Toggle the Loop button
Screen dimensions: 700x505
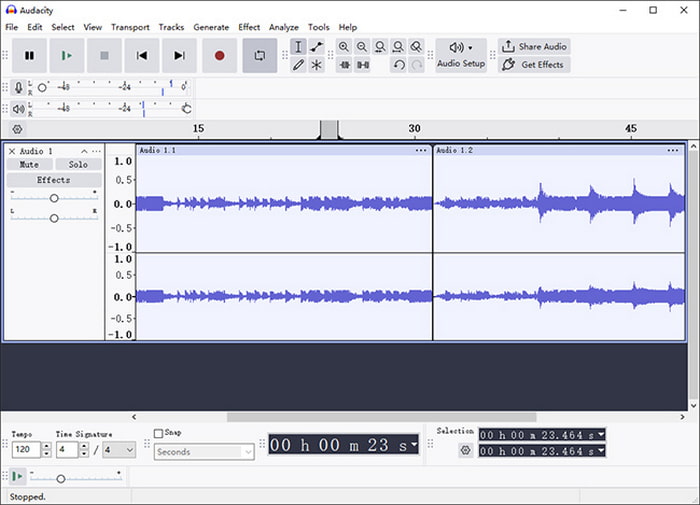tap(259, 55)
